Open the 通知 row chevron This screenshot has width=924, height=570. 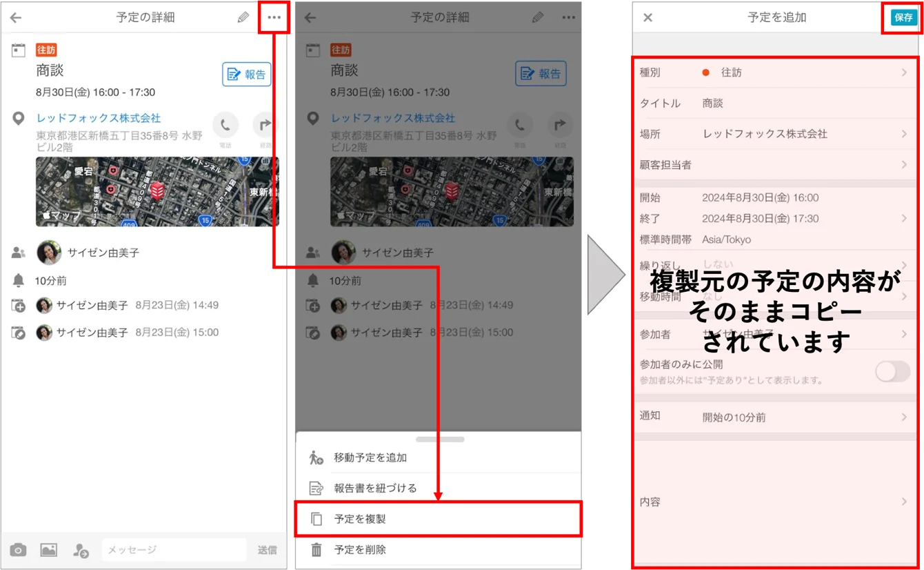coord(904,417)
